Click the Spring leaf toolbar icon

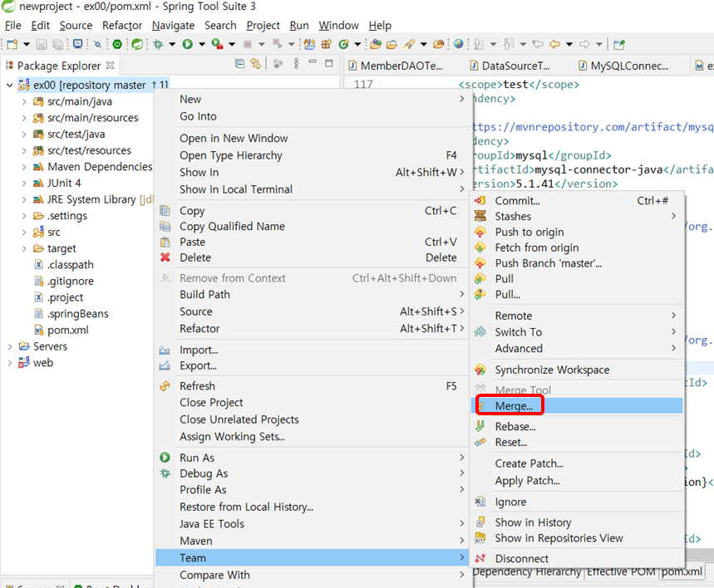(x=136, y=44)
